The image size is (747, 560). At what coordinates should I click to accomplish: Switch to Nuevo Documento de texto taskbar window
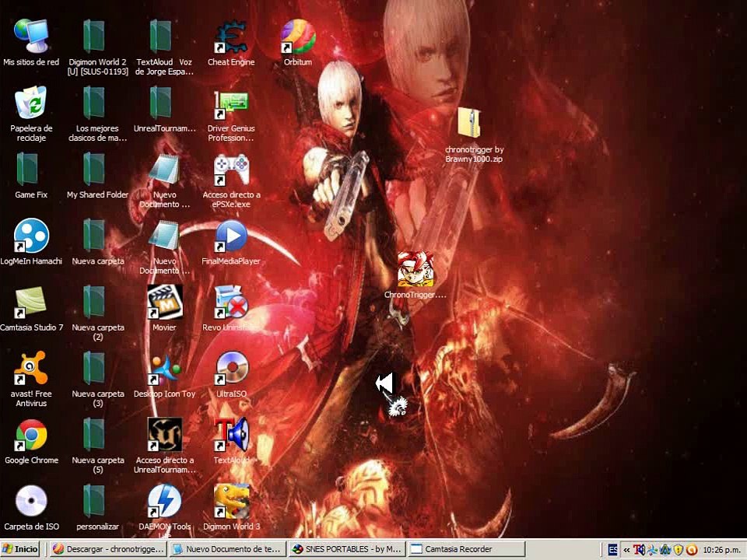(x=228, y=549)
